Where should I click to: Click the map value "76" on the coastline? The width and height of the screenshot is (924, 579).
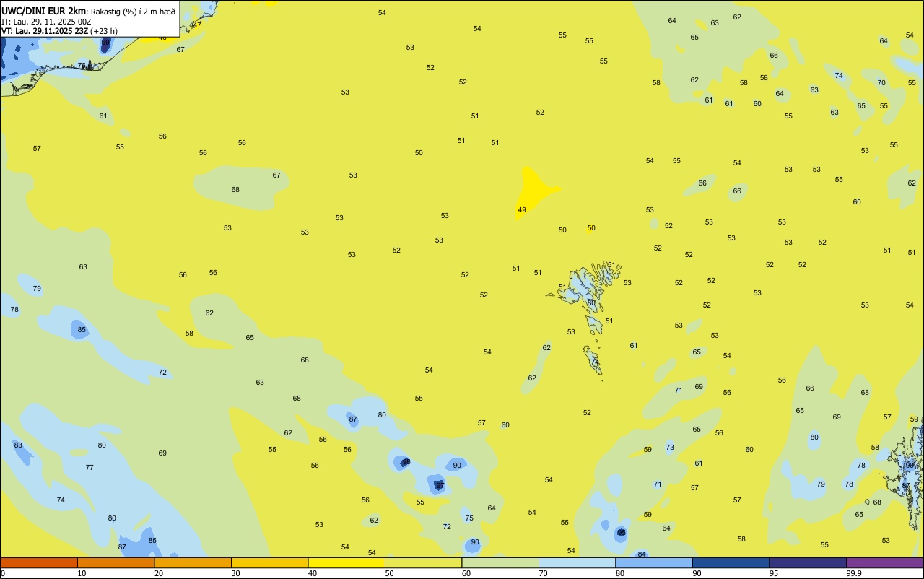pos(82,65)
